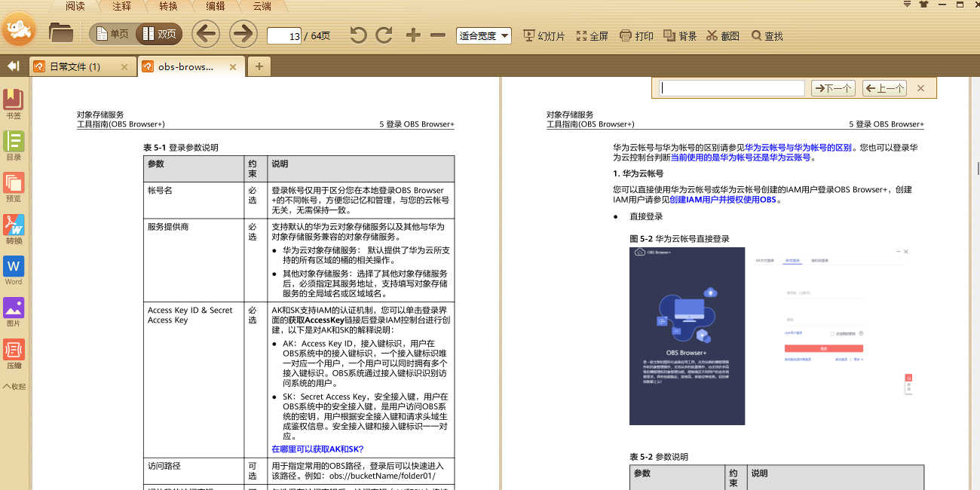Open the 书签 bookmarks panel
This screenshot has width=980, height=490.
point(14,104)
